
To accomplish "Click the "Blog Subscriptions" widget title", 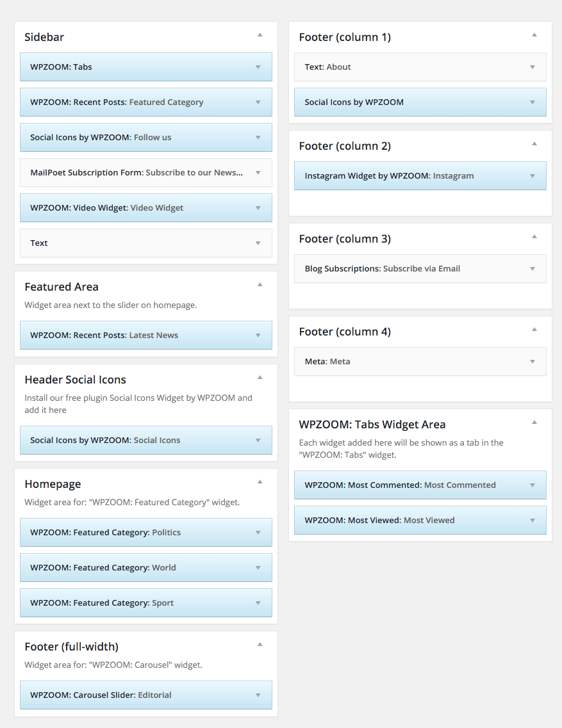I will tap(383, 269).
